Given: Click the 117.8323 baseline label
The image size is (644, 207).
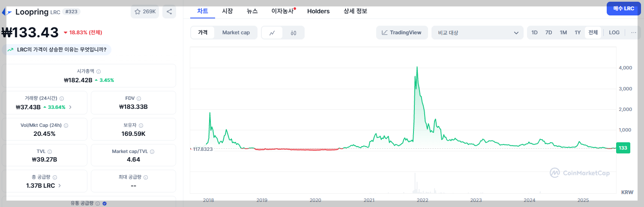Looking at the screenshot, I should point(203,149).
